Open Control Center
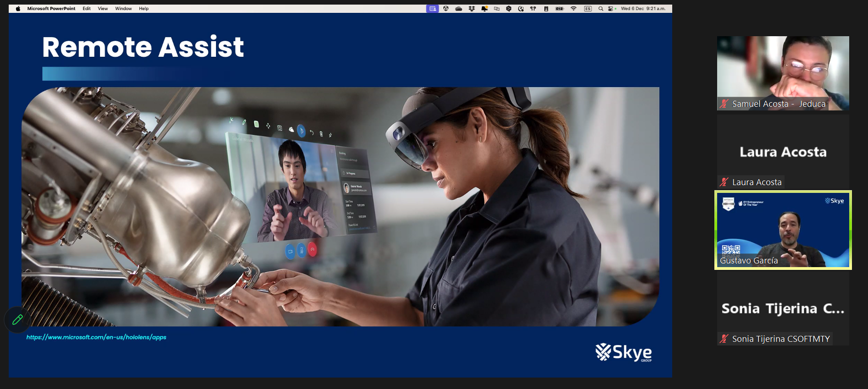The image size is (868, 389). tap(611, 9)
